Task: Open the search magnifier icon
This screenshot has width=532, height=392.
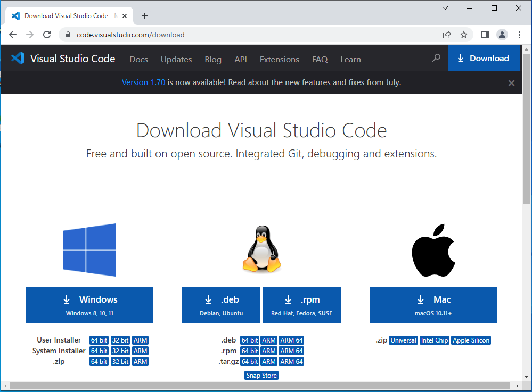Action: coord(436,59)
